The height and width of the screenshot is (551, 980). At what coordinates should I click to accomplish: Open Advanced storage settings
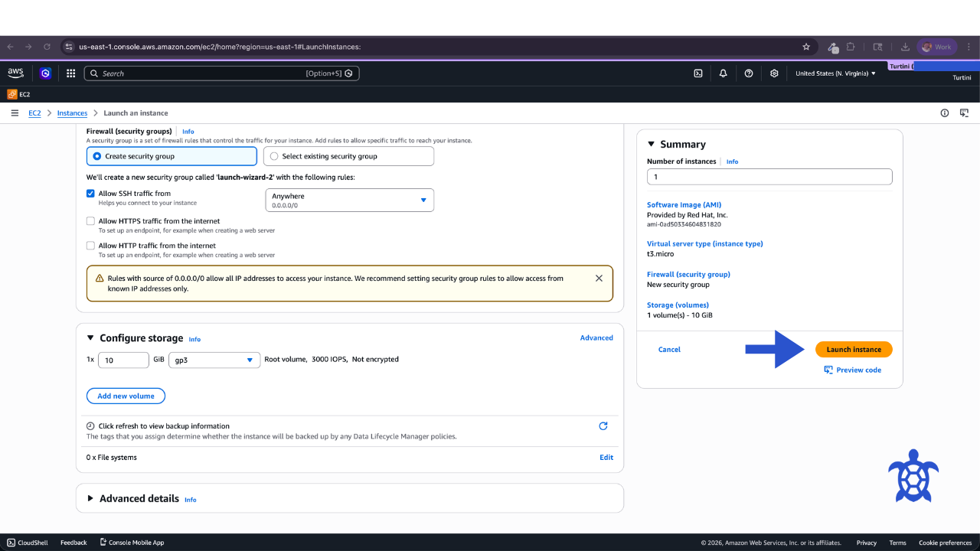pyautogui.click(x=596, y=337)
